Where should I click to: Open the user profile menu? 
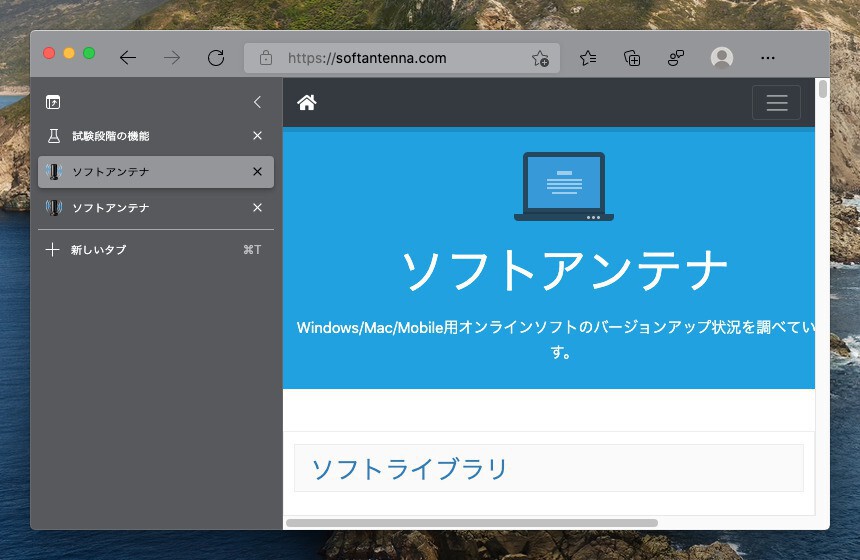pyautogui.click(x=722, y=58)
